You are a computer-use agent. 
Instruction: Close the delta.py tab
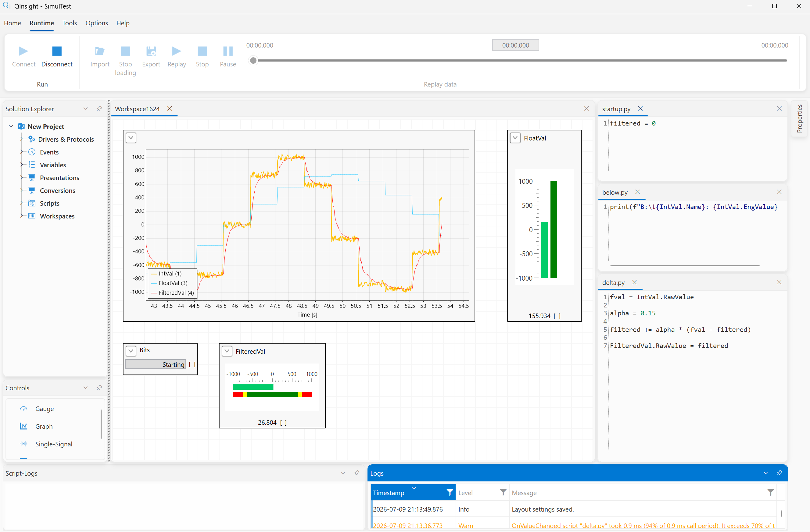634,282
